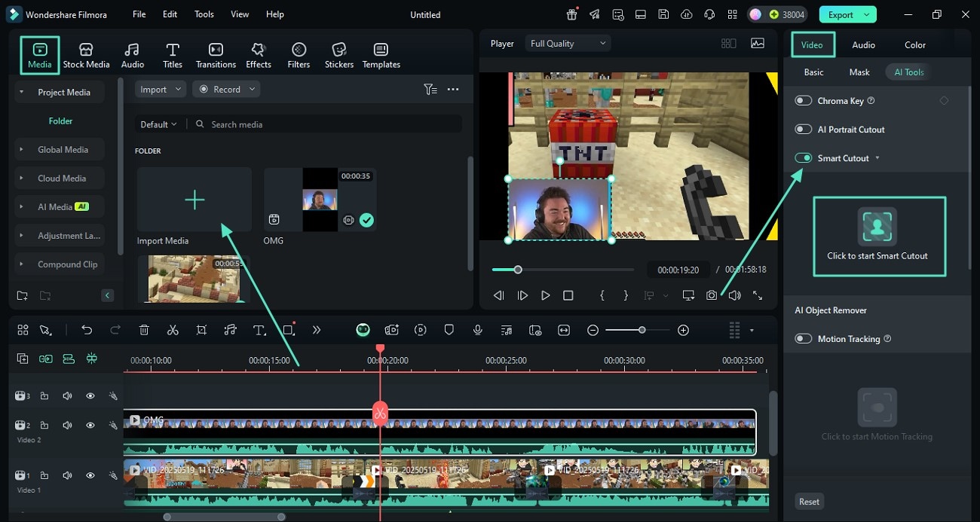
Task: Open the Tools menu
Action: 204,14
